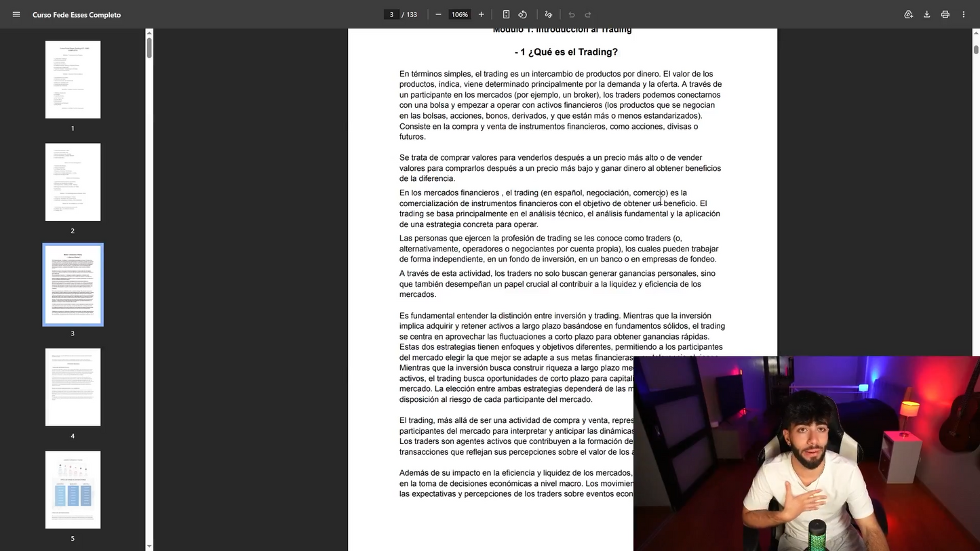The width and height of the screenshot is (980, 551).
Task: Click the redo arrow in toolbar
Action: [x=588, y=14]
